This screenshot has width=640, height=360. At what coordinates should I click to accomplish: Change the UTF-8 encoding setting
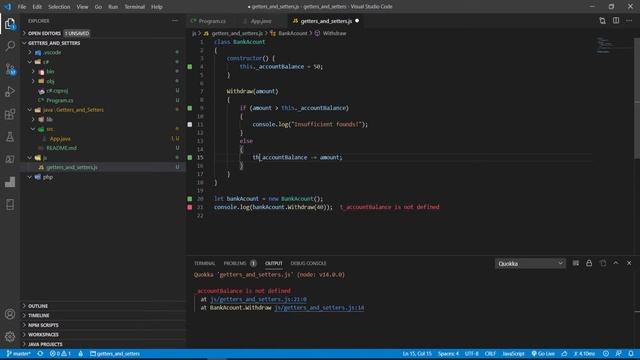471,353
